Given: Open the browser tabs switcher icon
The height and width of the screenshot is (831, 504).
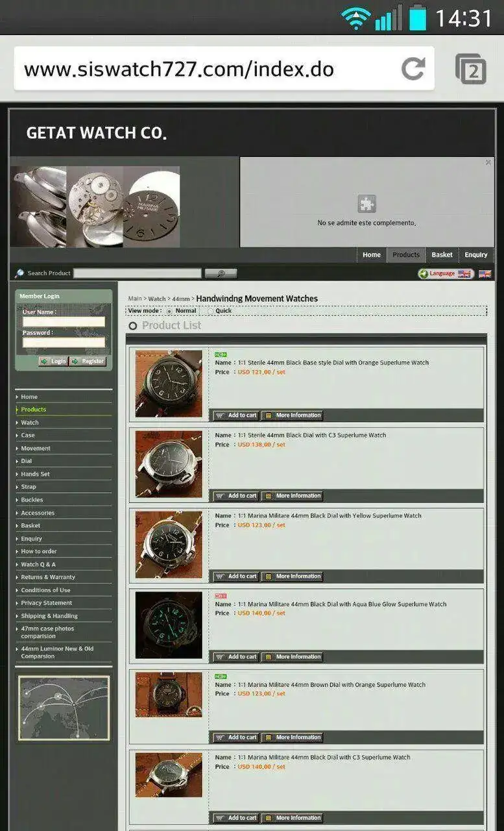Looking at the screenshot, I should 471,69.
